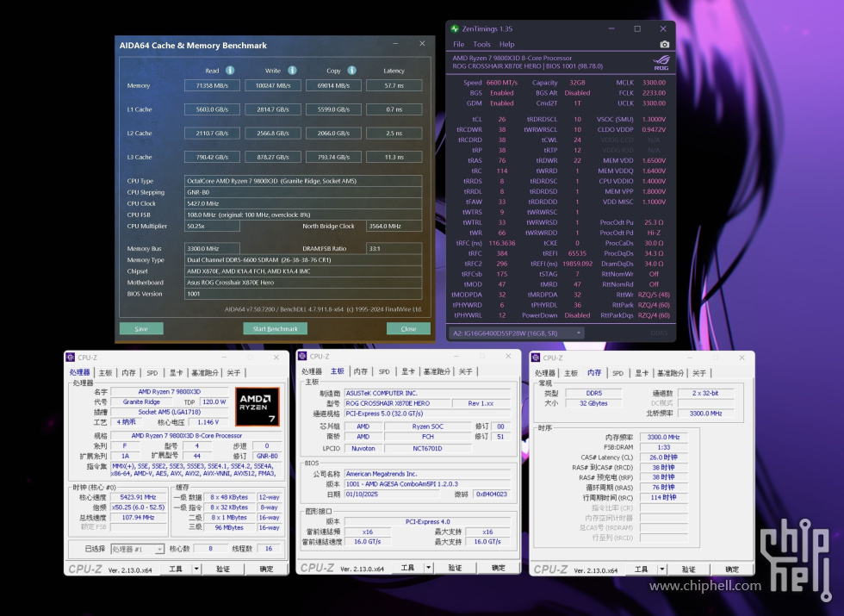Click Save in AIDA64 benchmark
Screen dimensions: 844x616
tap(141, 328)
